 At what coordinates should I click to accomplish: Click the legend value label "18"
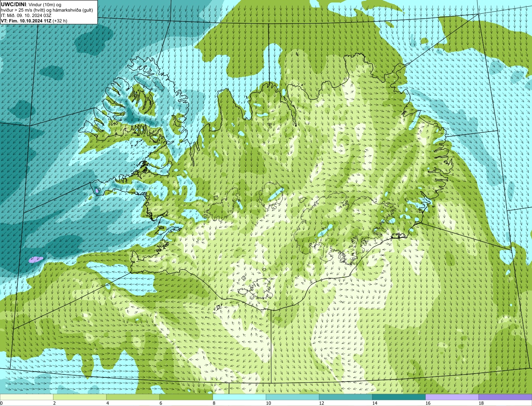point(481,403)
